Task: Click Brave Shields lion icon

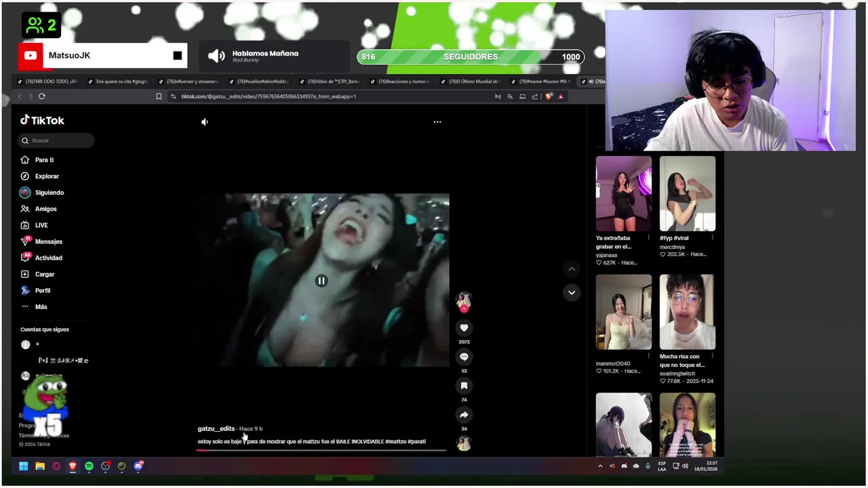Action: [x=549, y=96]
